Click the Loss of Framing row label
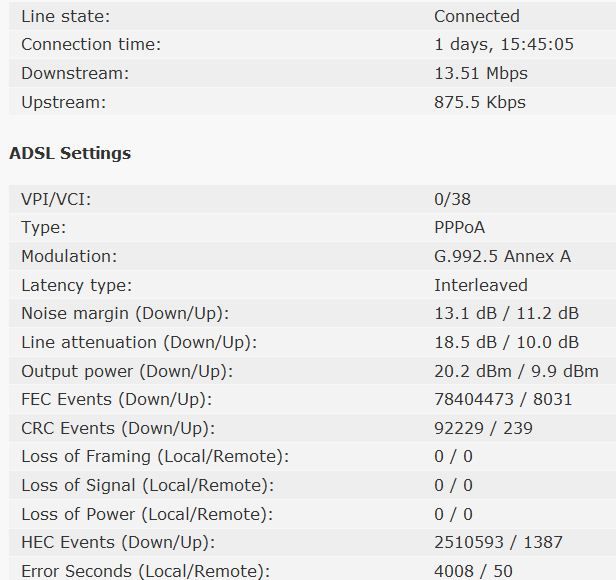Viewport: 616px width, 580px height. coord(155,457)
